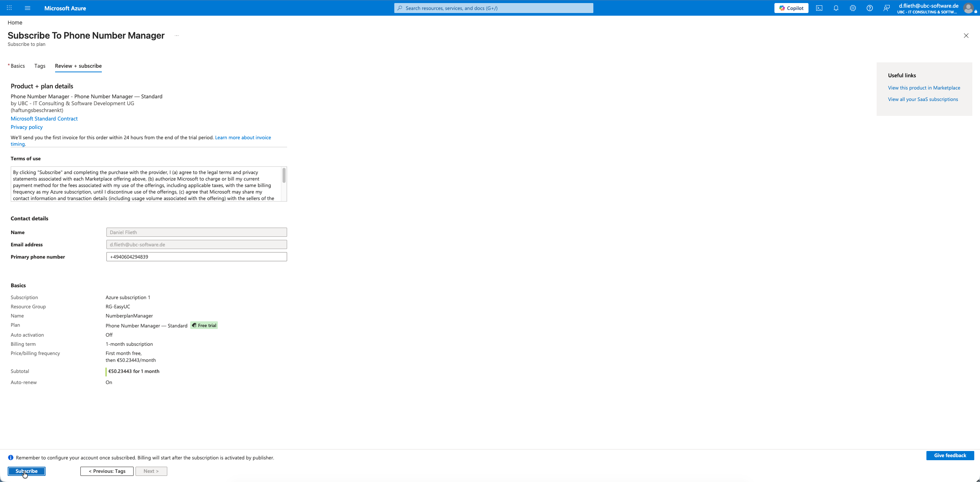This screenshot has width=980, height=482.
Task: Click the 'Product + plan details' heading
Action: click(42, 86)
